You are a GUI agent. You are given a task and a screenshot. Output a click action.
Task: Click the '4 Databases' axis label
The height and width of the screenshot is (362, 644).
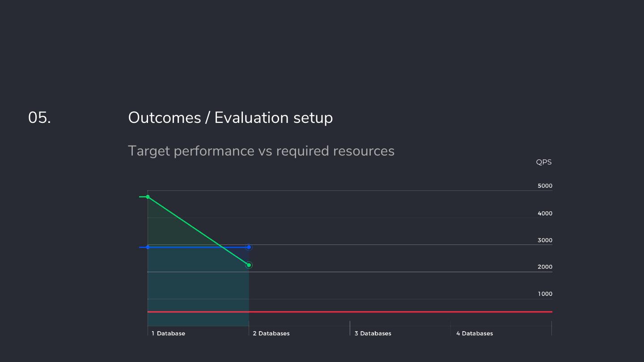pos(475,333)
